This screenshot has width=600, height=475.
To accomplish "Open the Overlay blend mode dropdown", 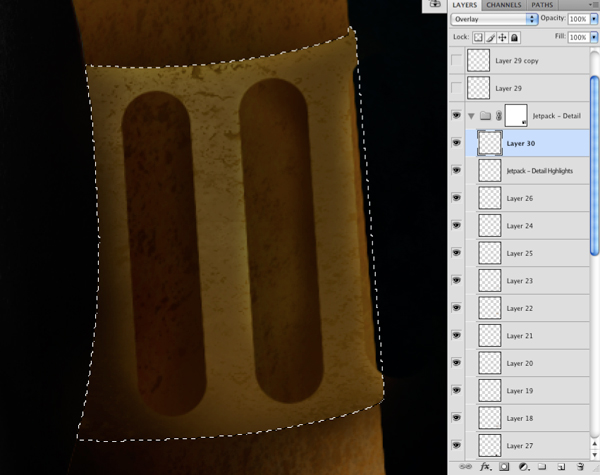I will click(494, 19).
